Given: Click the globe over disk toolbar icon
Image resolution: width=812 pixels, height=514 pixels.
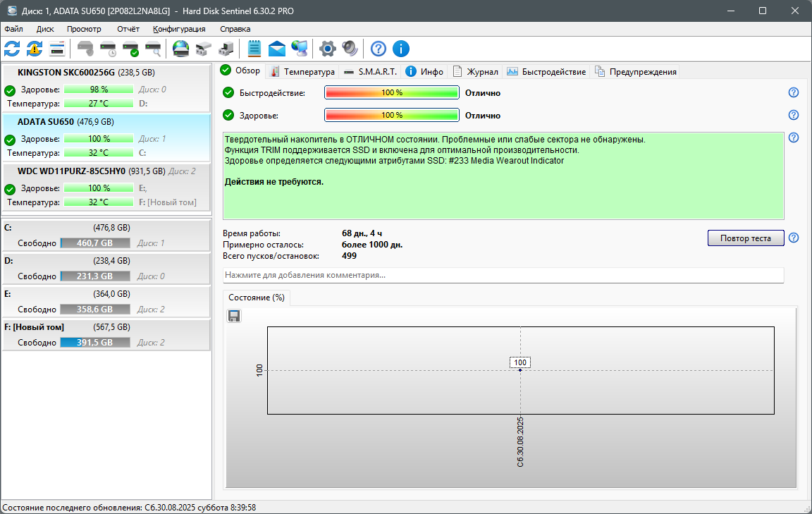Looking at the screenshot, I should pos(180,49).
